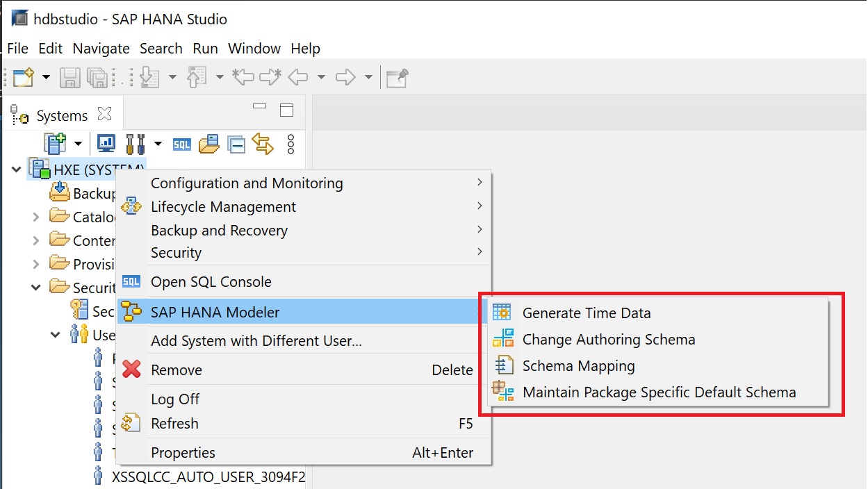
Task: Collapse the HXE (SYSTEM) tree node
Action: click(16, 169)
